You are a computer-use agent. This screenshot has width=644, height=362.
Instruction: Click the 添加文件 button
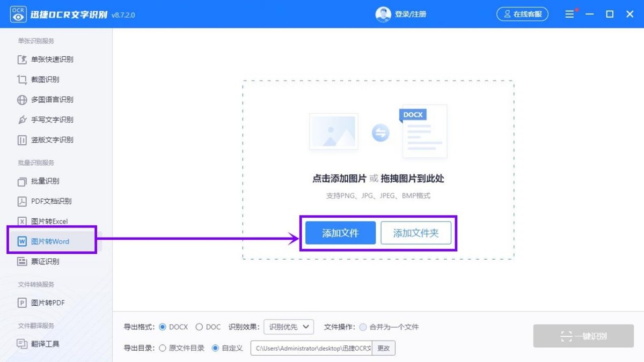pyautogui.click(x=340, y=233)
